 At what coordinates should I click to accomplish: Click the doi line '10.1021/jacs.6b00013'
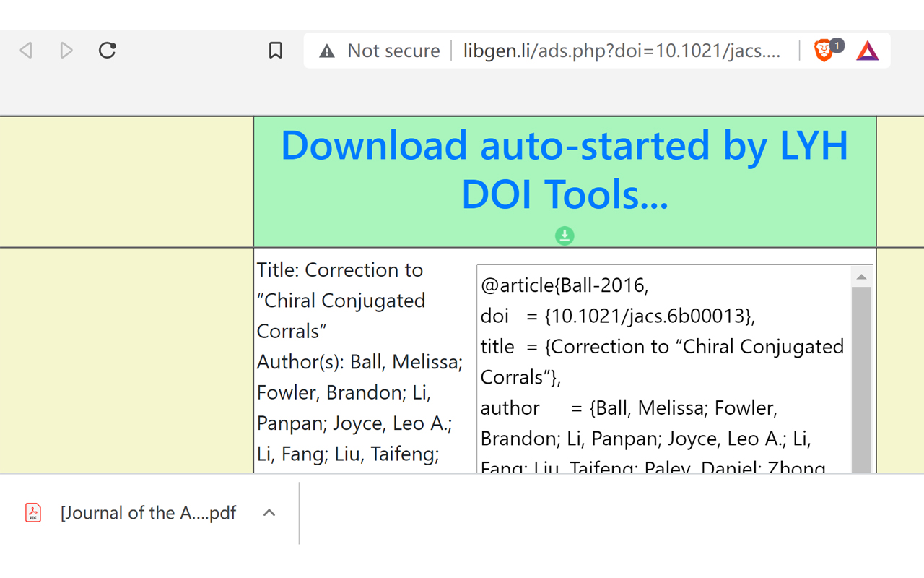point(618,316)
